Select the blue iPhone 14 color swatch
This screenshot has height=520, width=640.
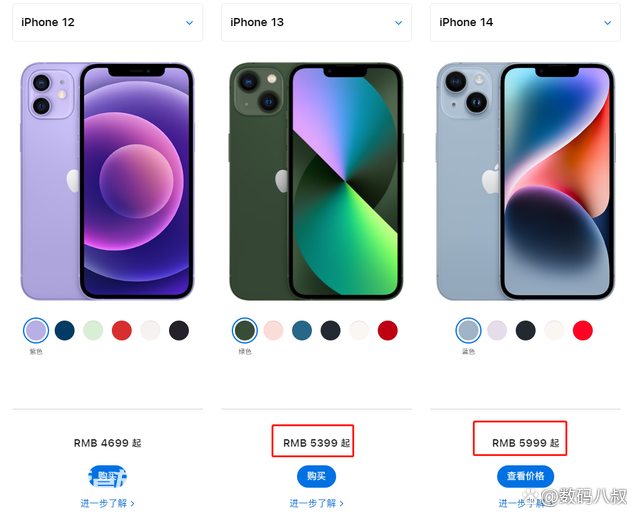[468, 330]
